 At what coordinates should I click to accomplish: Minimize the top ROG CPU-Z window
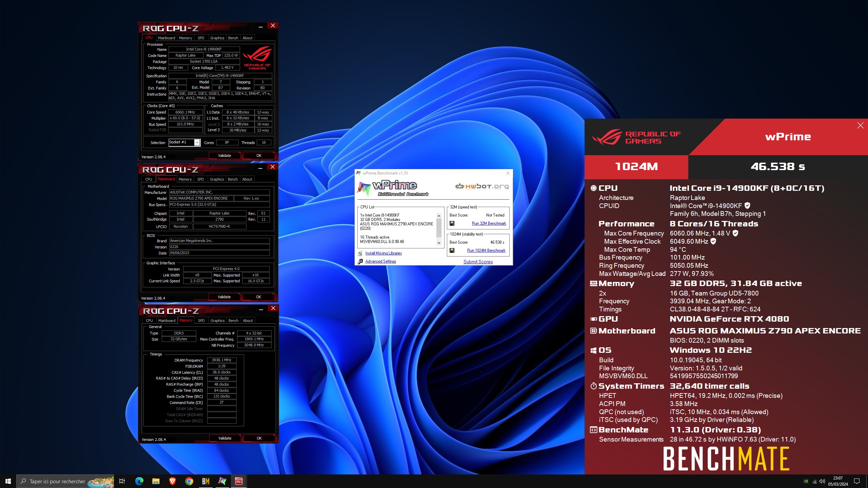[x=260, y=26]
